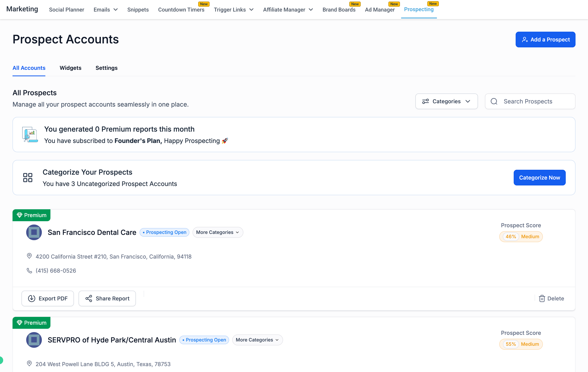Open the Categories filter dropdown
This screenshot has height=372, width=588.
(446, 101)
